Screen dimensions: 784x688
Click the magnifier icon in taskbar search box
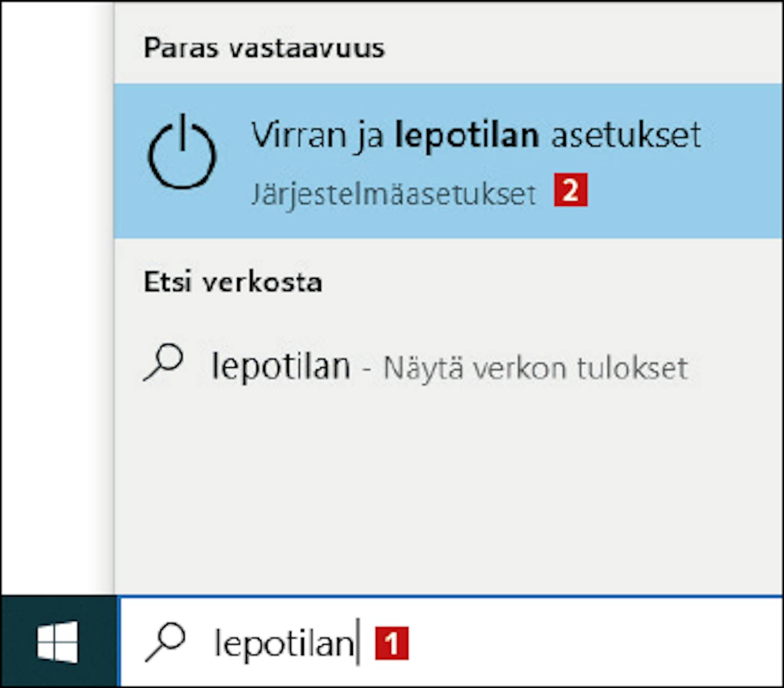click(165, 642)
